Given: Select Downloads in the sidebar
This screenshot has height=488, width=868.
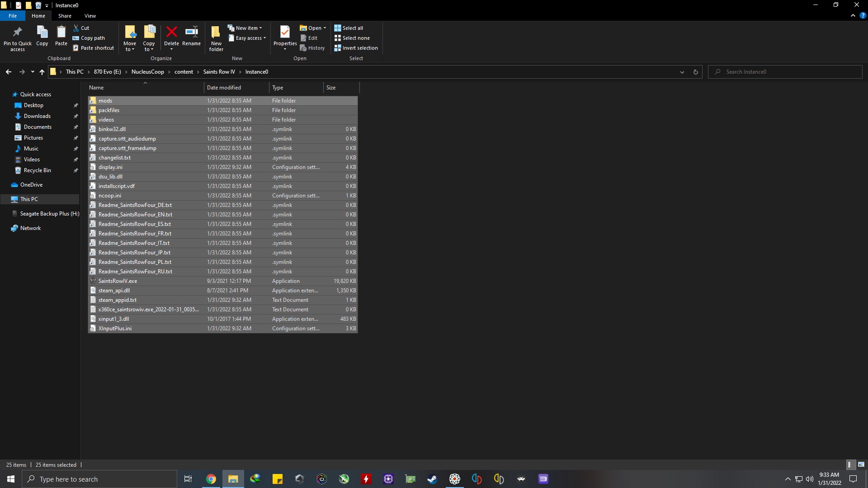Looking at the screenshot, I should (37, 116).
